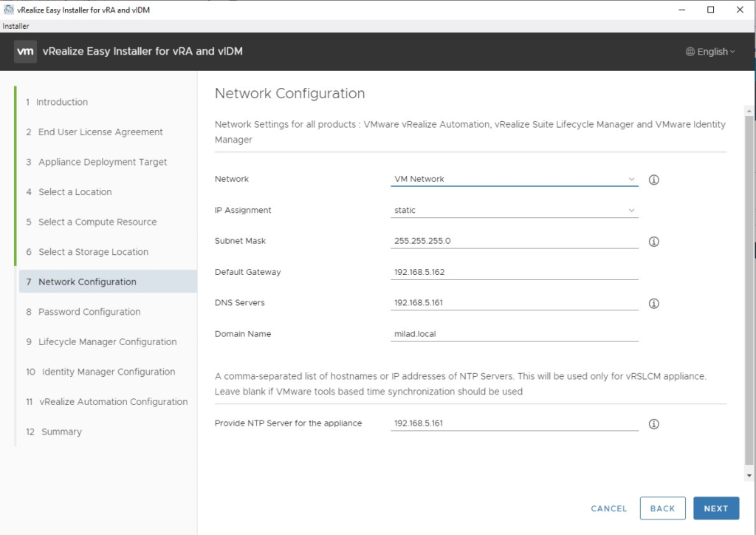Go to step 4 Select a Location
Image resolution: width=756 pixels, height=535 pixels.
tap(69, 192)
